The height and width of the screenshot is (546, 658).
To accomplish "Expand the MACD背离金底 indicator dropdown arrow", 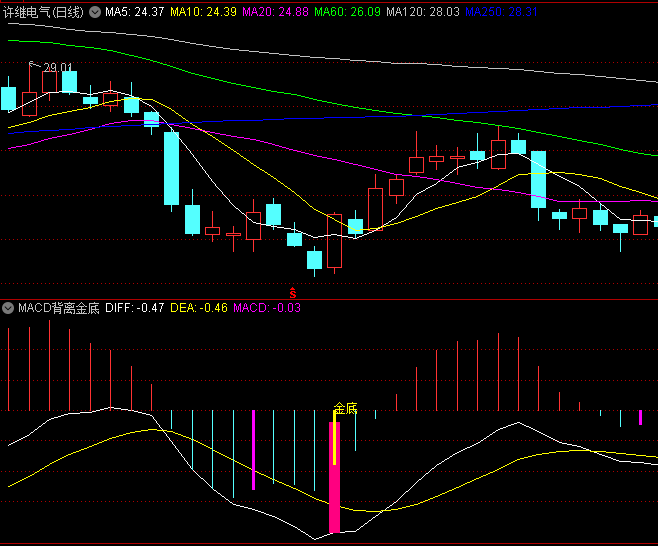I will [x=8, y=308].
